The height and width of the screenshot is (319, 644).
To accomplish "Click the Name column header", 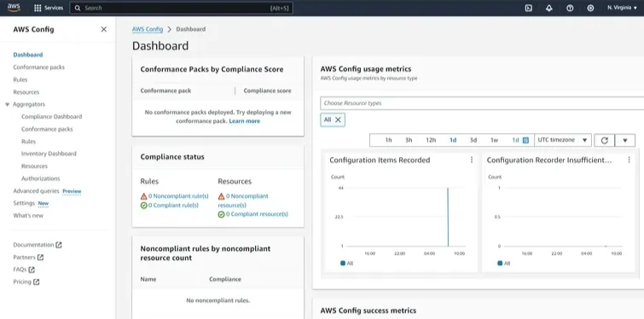I will coord(148,279).
